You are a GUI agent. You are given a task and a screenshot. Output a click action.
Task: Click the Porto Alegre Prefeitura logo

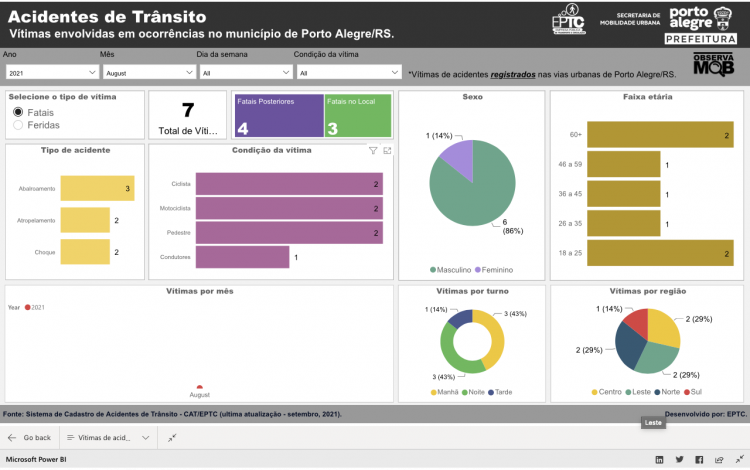point(701,25)
